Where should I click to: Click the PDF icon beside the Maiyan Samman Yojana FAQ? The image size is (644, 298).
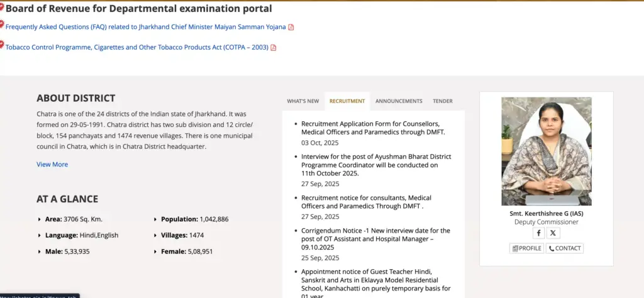click(291, 27)
